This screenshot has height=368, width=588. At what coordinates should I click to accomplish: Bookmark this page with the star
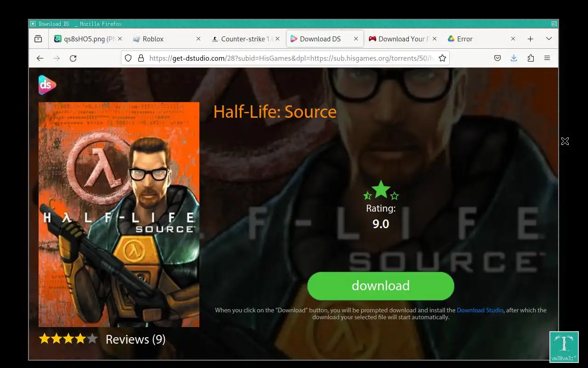pos(442,58)
